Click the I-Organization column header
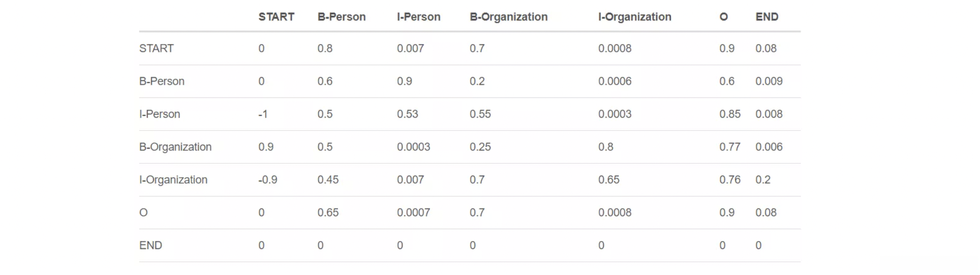 634,17
